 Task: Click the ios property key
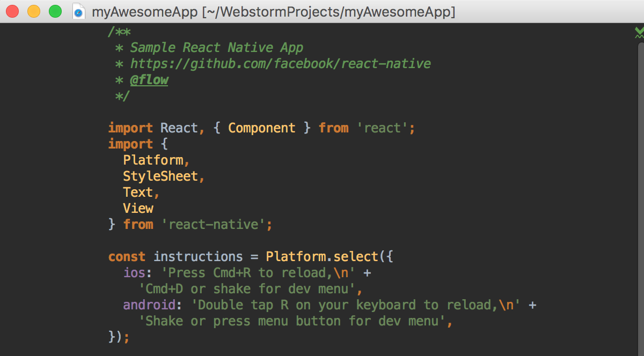pos(135,273)
